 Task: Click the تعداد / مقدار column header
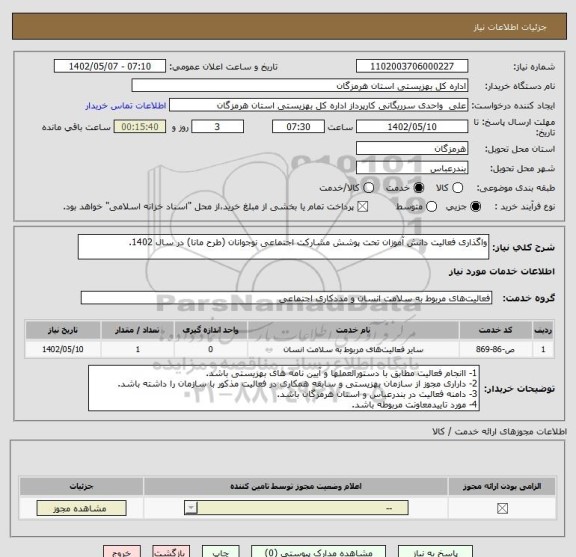[x=137, y=330]
